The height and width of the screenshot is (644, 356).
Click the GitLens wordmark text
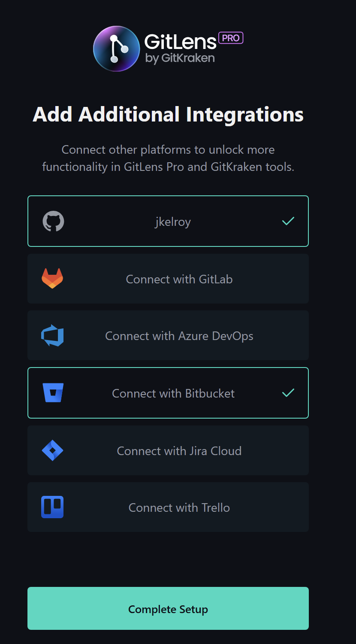pos(180,42)
